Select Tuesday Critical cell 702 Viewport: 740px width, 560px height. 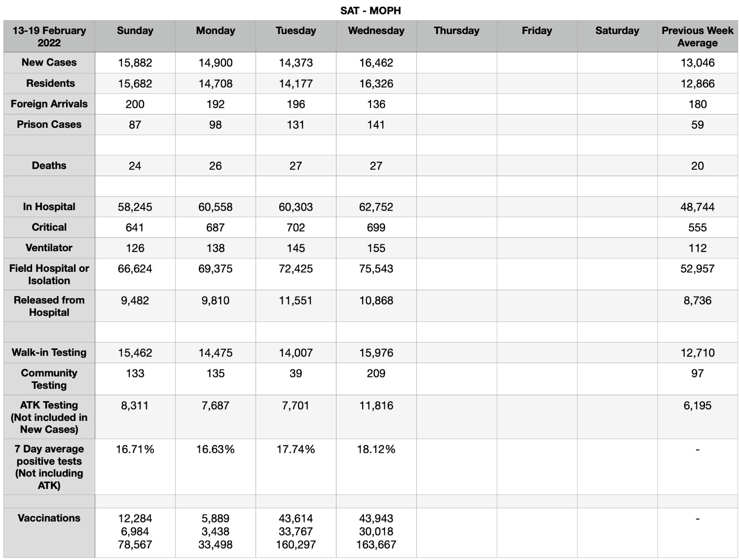(296, 227)
